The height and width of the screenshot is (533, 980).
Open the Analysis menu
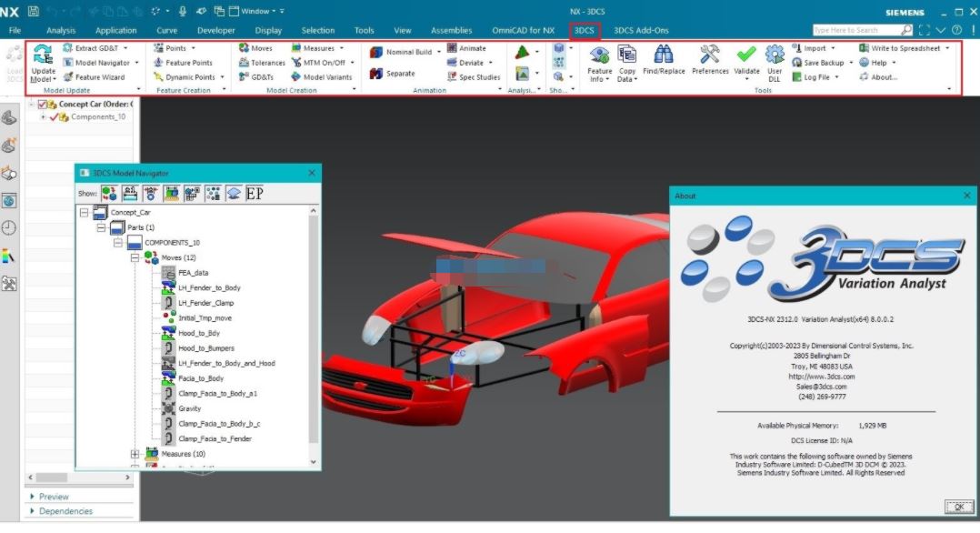click(x=60, y=29)
